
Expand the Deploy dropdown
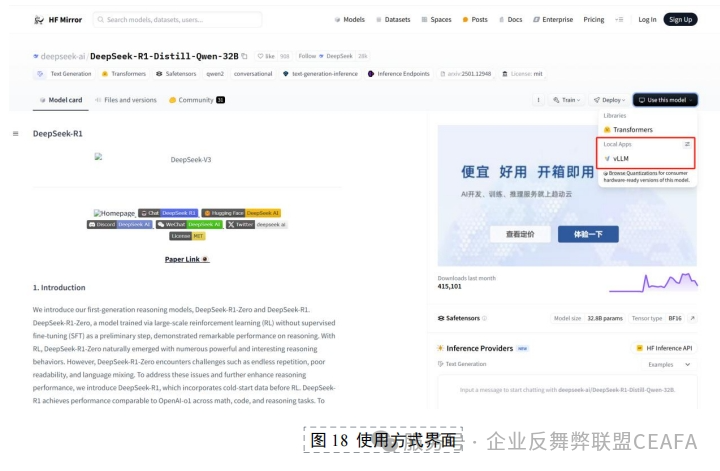(x=609, y=100)
